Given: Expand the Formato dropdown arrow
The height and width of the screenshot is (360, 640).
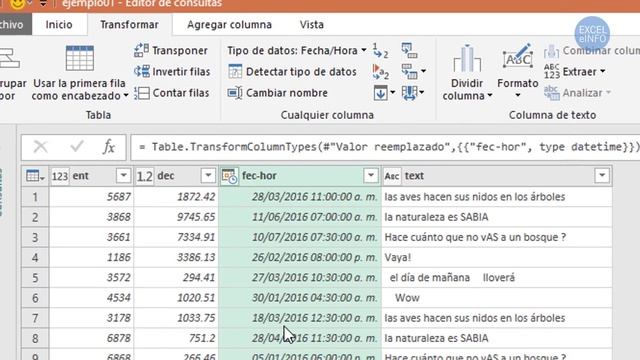Looking at the screenshot, I should (518, 96).
